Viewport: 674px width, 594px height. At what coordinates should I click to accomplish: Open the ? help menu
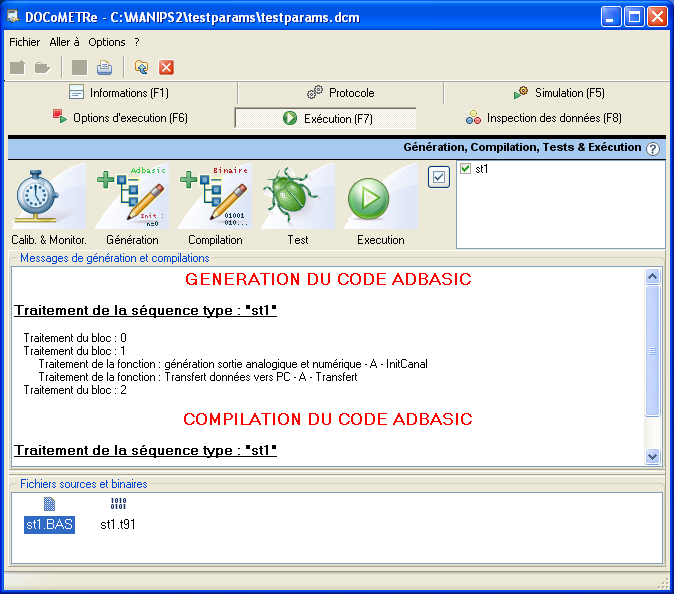click(137, 42)
